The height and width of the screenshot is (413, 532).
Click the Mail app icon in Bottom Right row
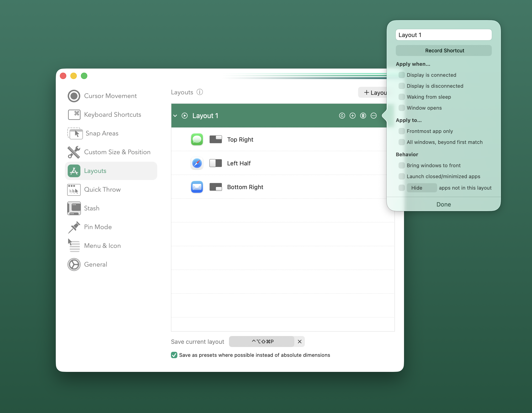click(197, 187)
